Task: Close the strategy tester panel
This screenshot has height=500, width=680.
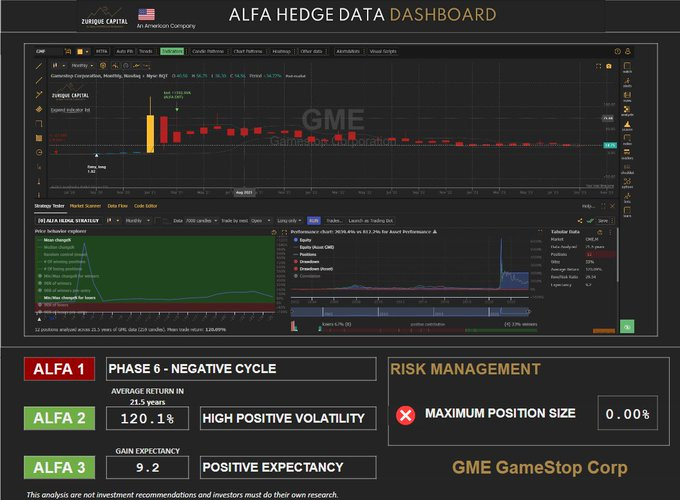Action: (x=612, y=206)
